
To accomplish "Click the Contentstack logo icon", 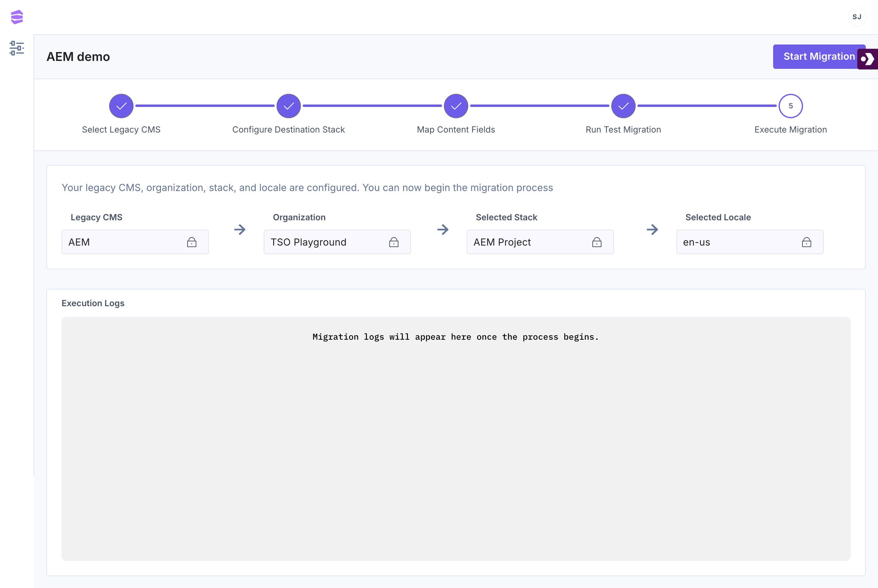I will (x=17, y=17).
